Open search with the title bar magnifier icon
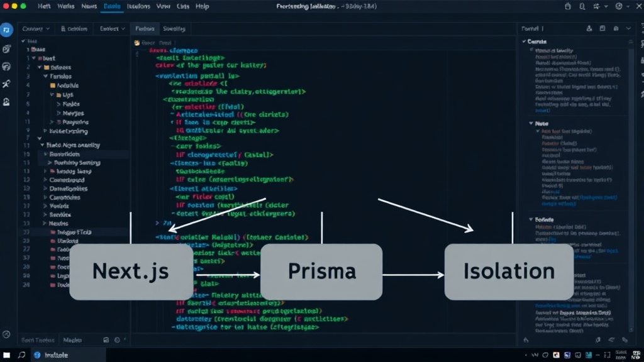 (x=582, y=6)
